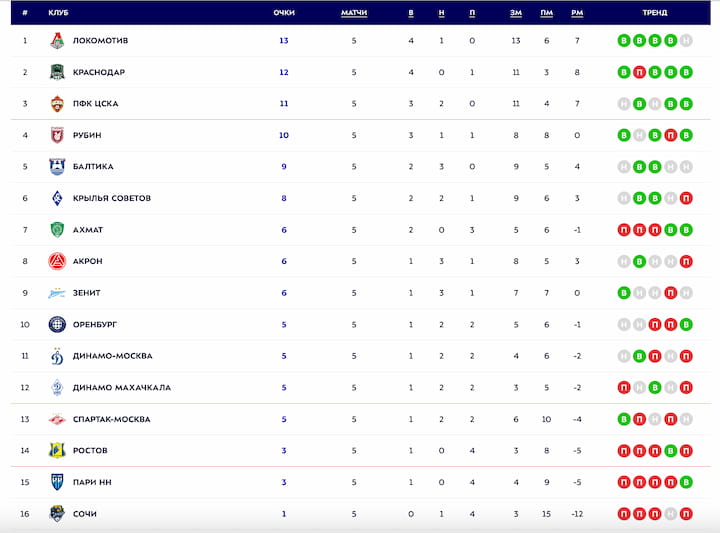Click Сочи's 1 point value
Viewport: 720px width, 533px height.
coord(284,514)
